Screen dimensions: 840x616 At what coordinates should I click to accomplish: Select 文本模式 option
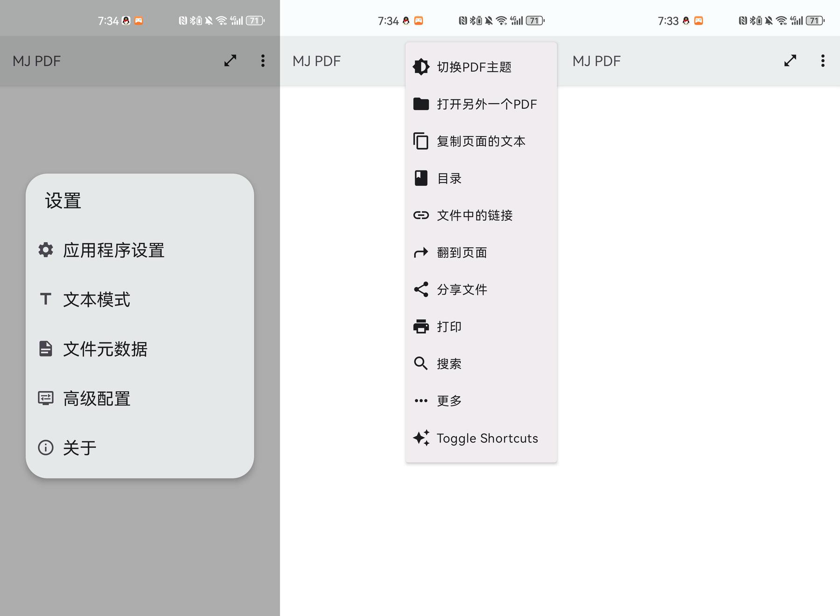(x=140, y=299)
